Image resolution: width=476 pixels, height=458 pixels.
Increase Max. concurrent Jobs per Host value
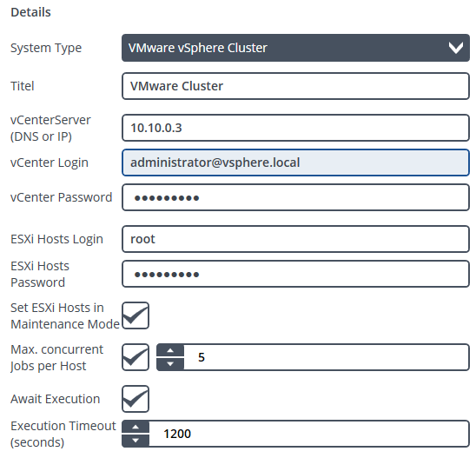tap(170, 350)
